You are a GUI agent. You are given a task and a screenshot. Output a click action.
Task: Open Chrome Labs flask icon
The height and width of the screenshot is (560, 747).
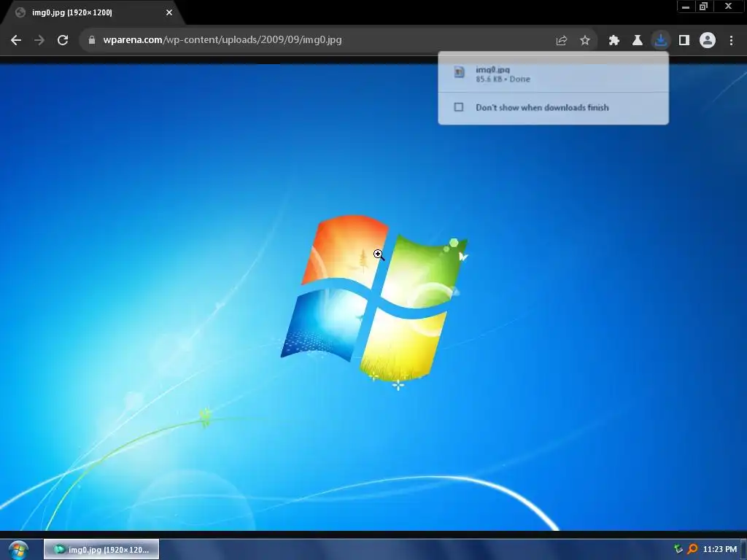click(x=638, y=41)
